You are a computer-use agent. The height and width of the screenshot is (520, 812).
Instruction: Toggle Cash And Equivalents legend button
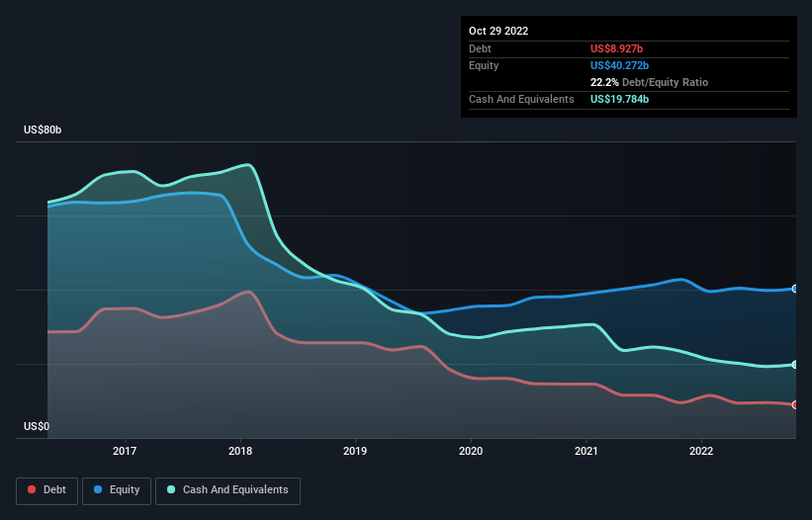point(227,490)
